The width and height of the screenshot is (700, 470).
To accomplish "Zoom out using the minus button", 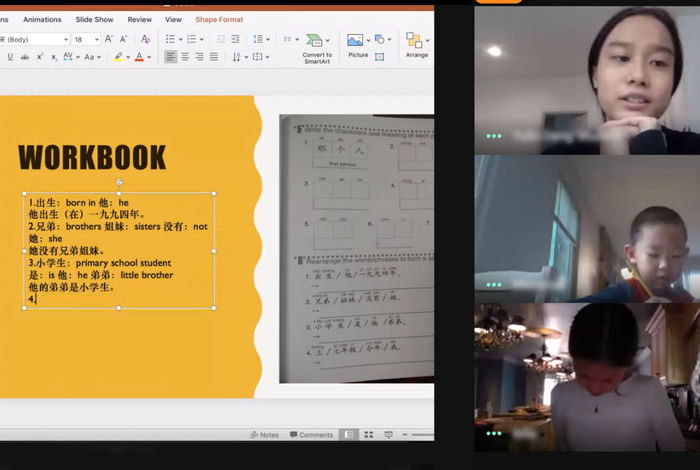I will point(405,435).
